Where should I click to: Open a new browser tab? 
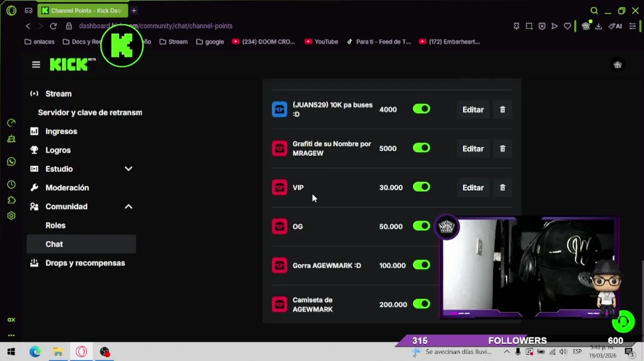tap(134, 11)
